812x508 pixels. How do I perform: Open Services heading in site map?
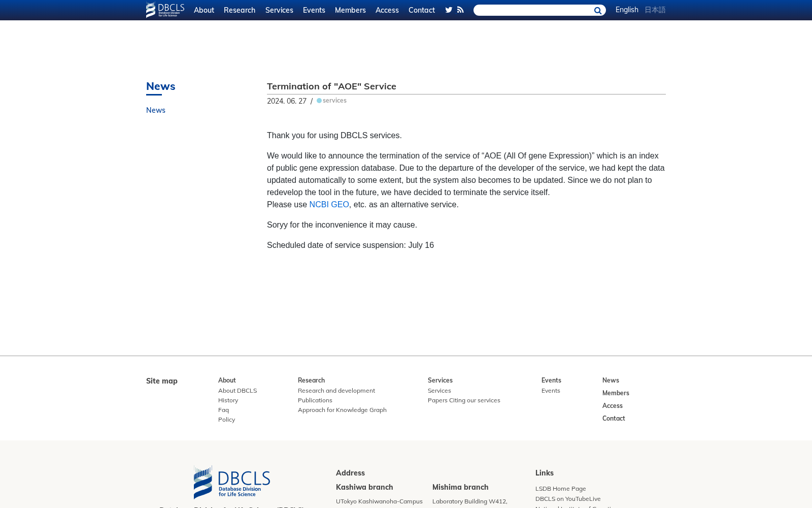[x=440, y=380]
